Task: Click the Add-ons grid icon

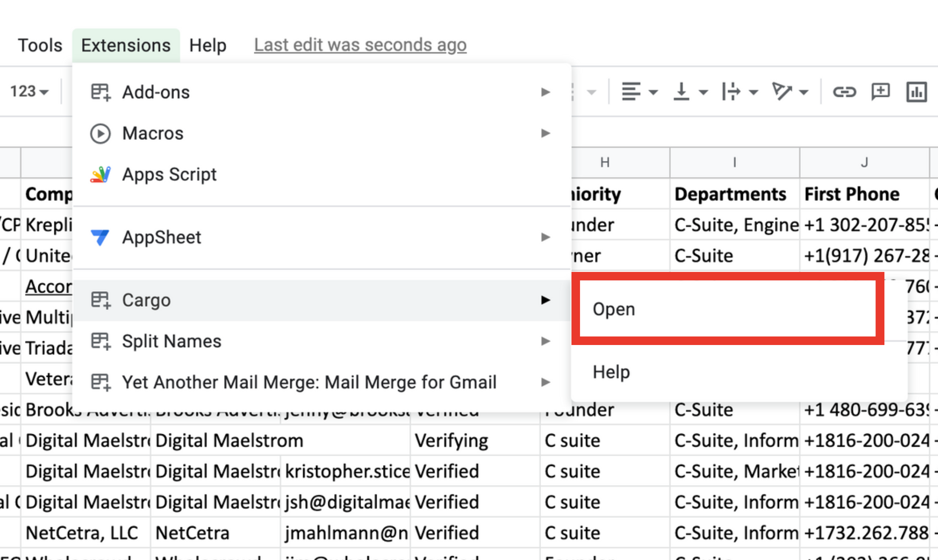Action: [101, 92]
